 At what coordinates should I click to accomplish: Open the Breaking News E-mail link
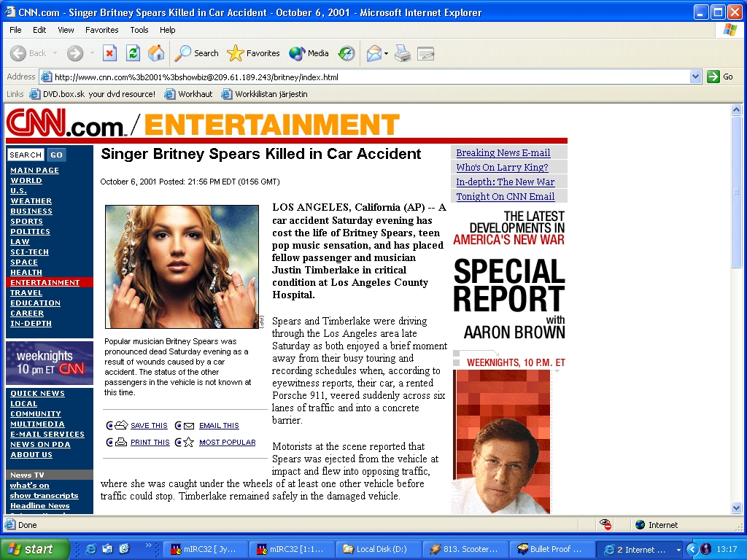(503, 153)
